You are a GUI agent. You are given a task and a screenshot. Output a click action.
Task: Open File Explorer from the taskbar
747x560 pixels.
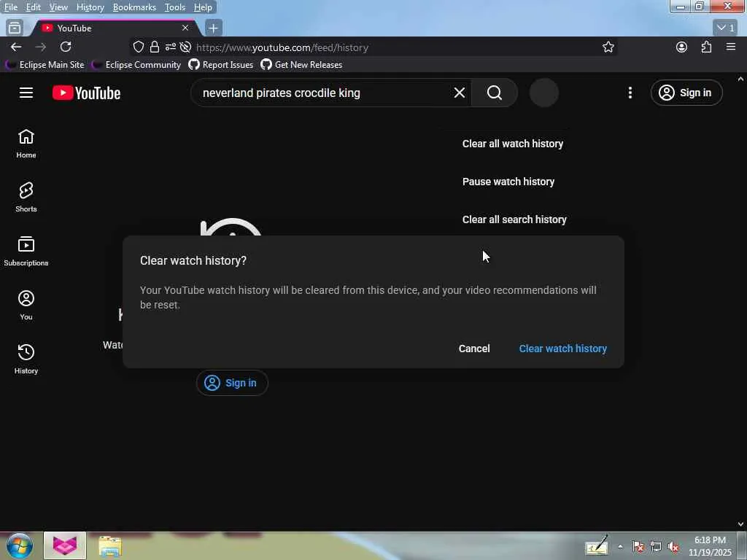click(x=110, y=547)
